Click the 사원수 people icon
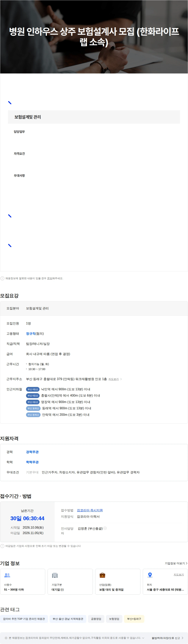The image size is (188, 644). point(7,575)
